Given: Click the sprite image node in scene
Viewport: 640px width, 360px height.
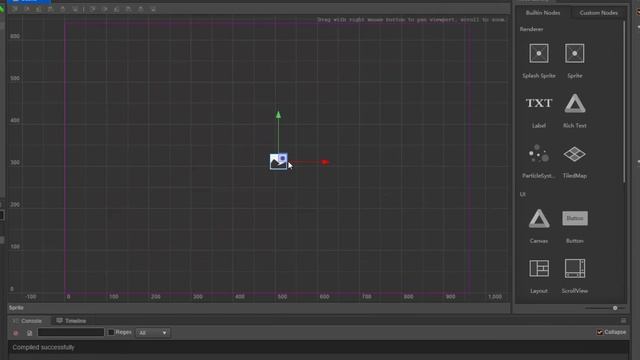Looking at the screenshot, I should pyautogui.click(x=278, y=162).
